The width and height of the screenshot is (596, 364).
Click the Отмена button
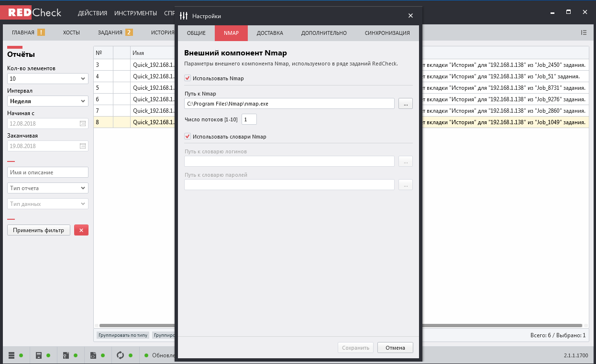click(395, 348)
